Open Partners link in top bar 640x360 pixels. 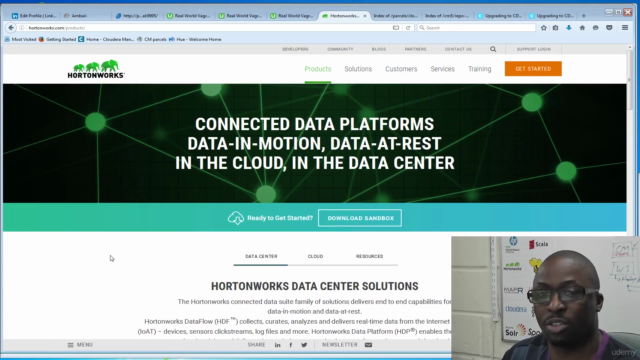[x=416, y=49]
